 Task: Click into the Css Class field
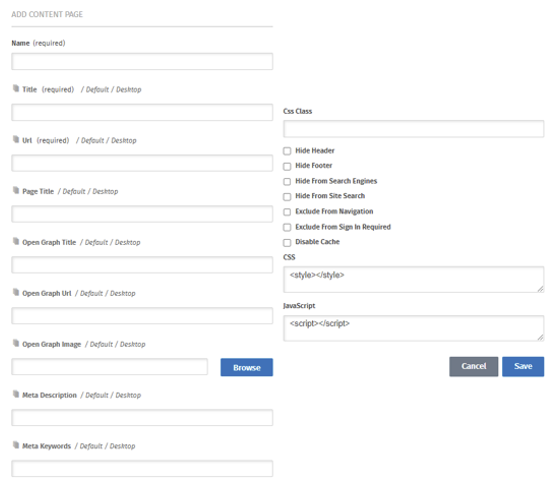pyautogui.click(x=414, y=129)
